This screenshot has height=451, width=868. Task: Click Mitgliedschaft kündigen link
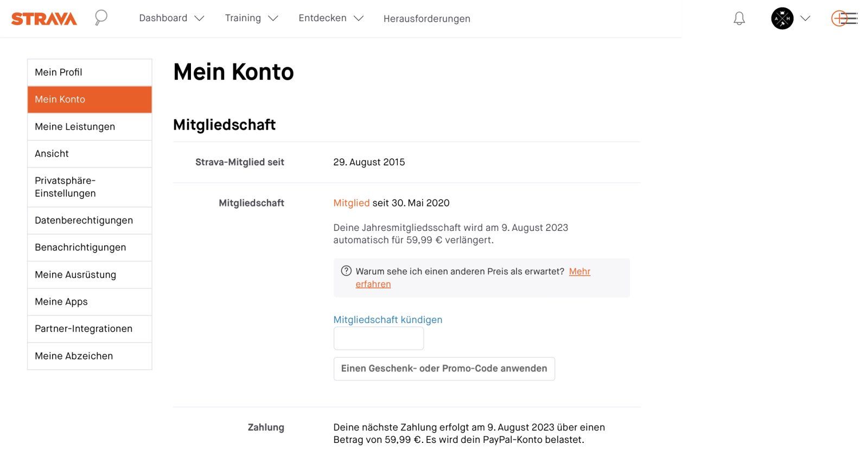[387, 320]
